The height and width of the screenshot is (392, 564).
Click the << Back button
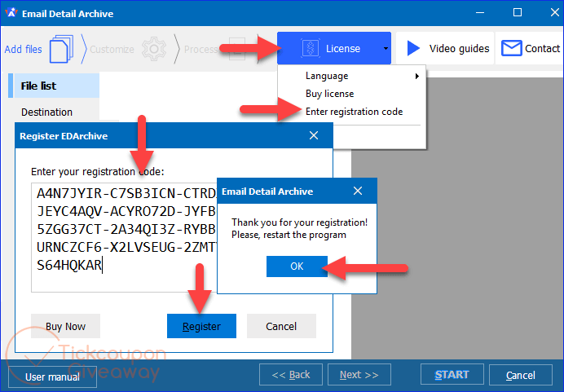[x=291, y=375]
